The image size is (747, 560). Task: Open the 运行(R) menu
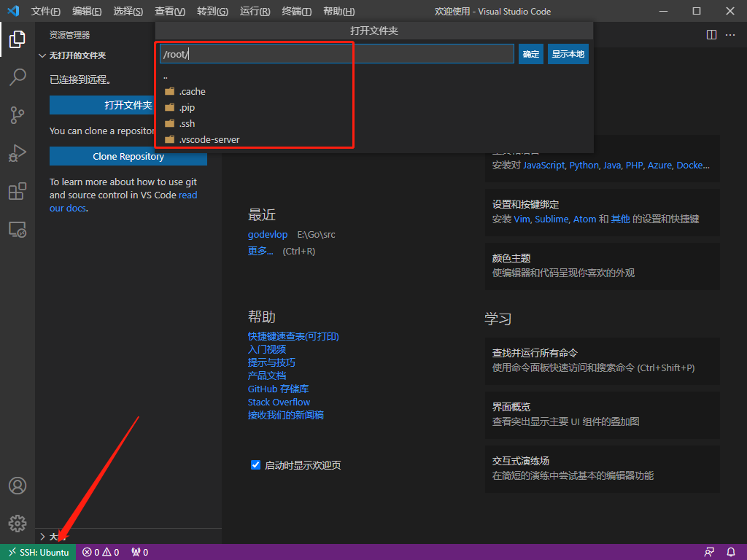(255, 11)
